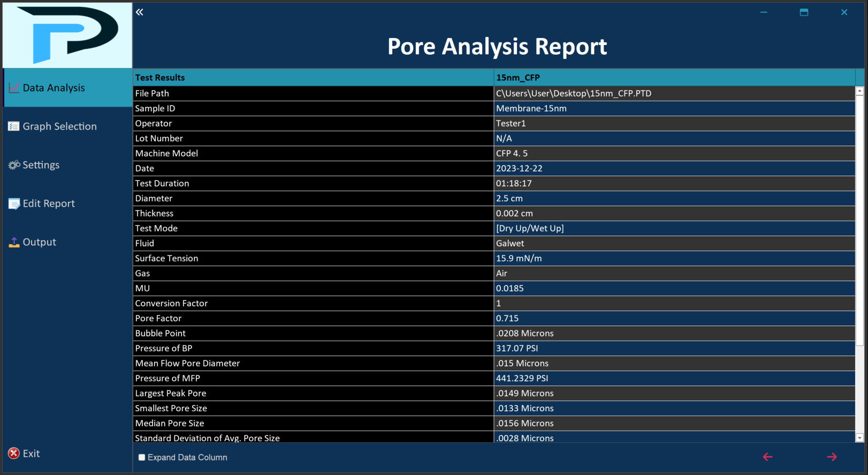
Task: Collapse sidebar with double chevron
Action: [140, 12]
